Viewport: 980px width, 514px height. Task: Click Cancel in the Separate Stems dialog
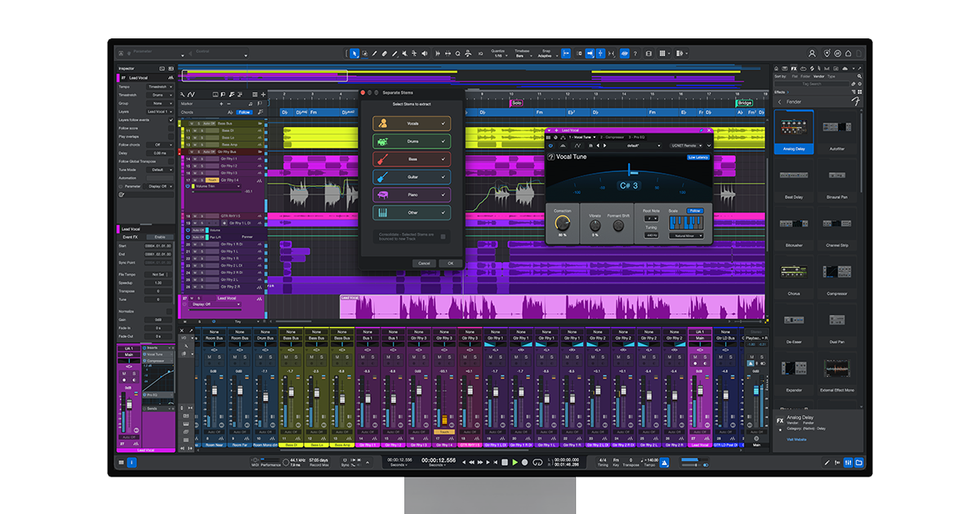coord(424,263)
